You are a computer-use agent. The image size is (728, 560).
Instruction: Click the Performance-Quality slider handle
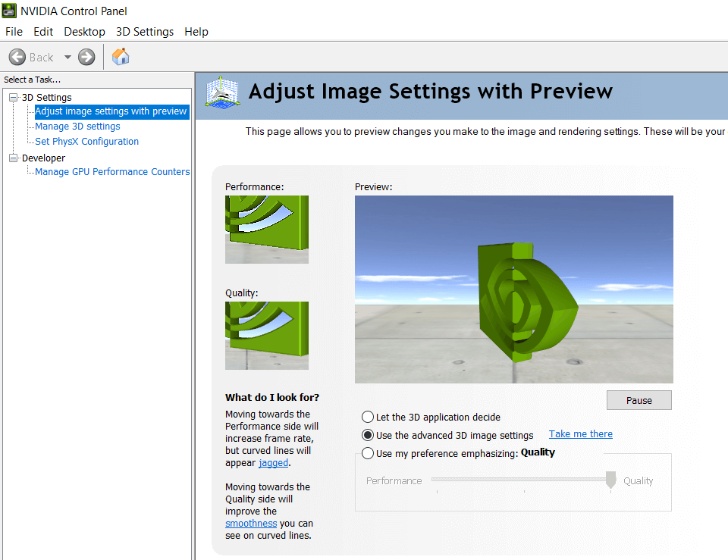point(611,480)
